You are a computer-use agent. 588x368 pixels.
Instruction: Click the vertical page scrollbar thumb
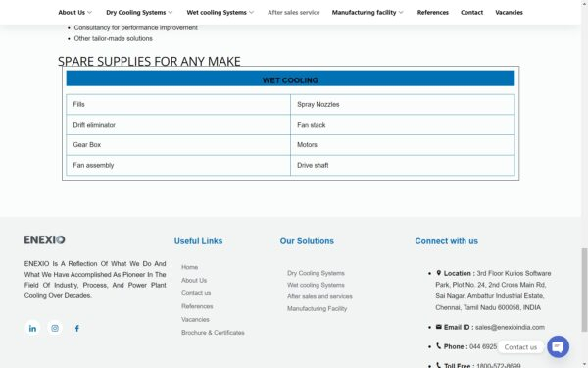[x=584, y=289]
